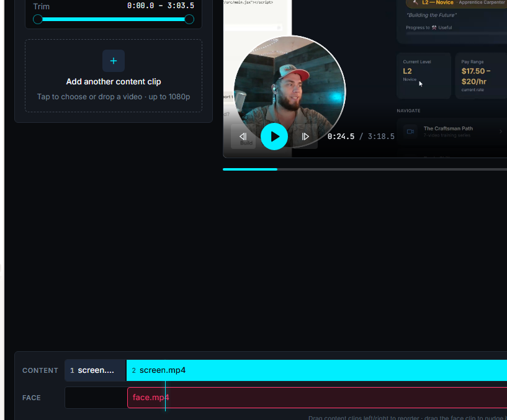Click the 'Trim' label
507x420 pixels.
(x=42, y=6)
